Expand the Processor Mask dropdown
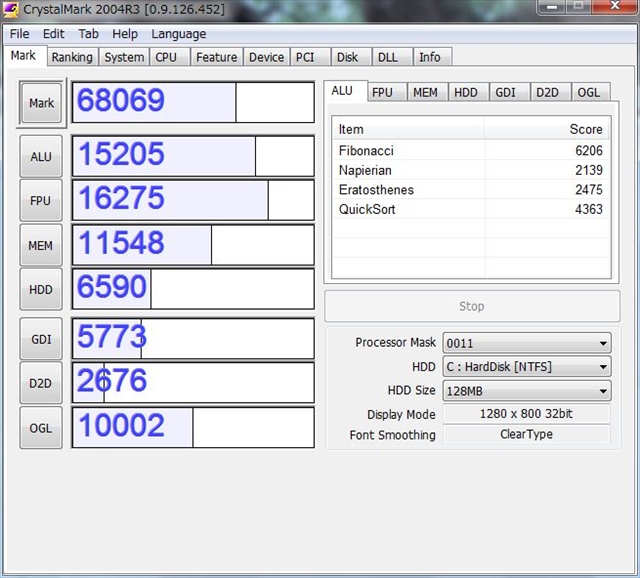The image size is (640, 578). (x=527, y=343)
